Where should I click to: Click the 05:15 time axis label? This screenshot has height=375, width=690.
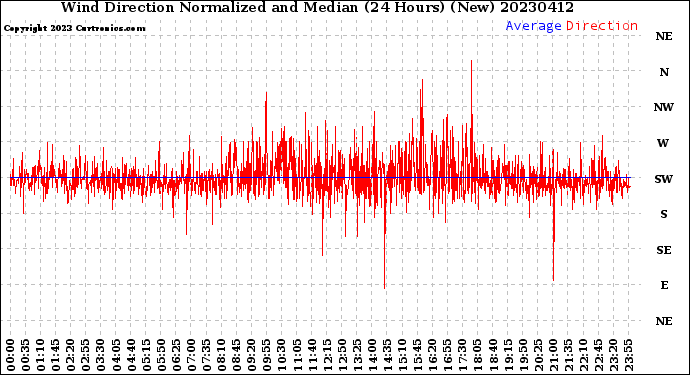click(x=147, y=355)
